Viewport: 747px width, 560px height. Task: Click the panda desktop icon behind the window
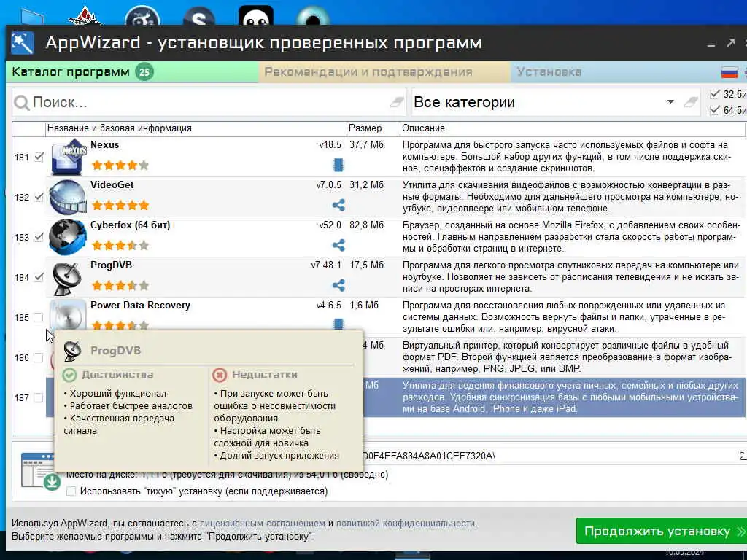pyautogui.click(x=256, y=16)
